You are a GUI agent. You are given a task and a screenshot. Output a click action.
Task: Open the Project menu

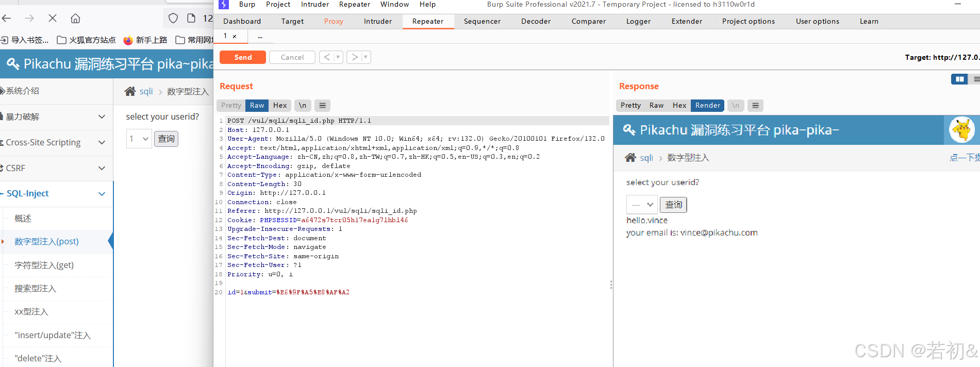(x=278, y=4)
